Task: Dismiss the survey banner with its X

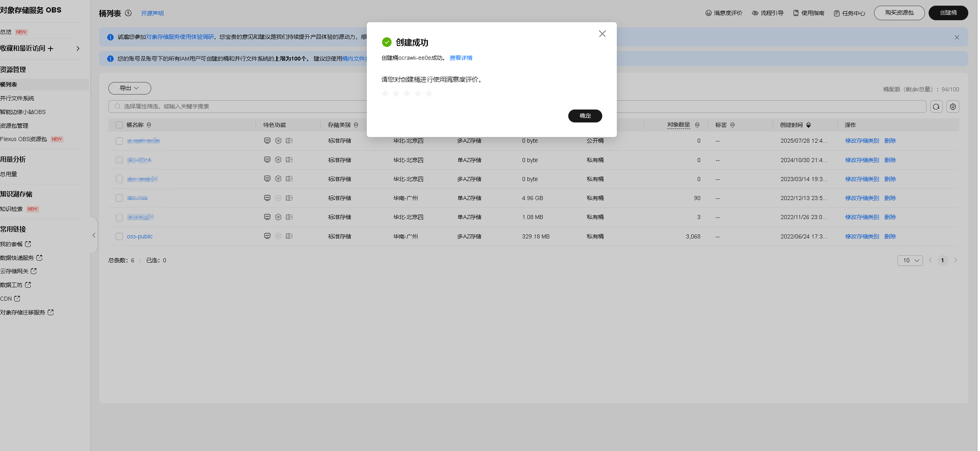Action: click(x=957, y=37)
